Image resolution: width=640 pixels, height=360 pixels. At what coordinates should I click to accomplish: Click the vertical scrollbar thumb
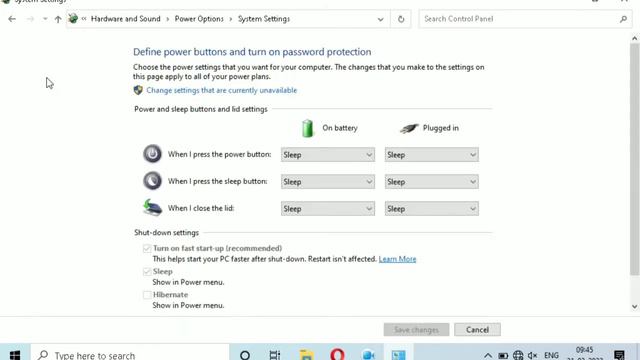pos(634,159)
